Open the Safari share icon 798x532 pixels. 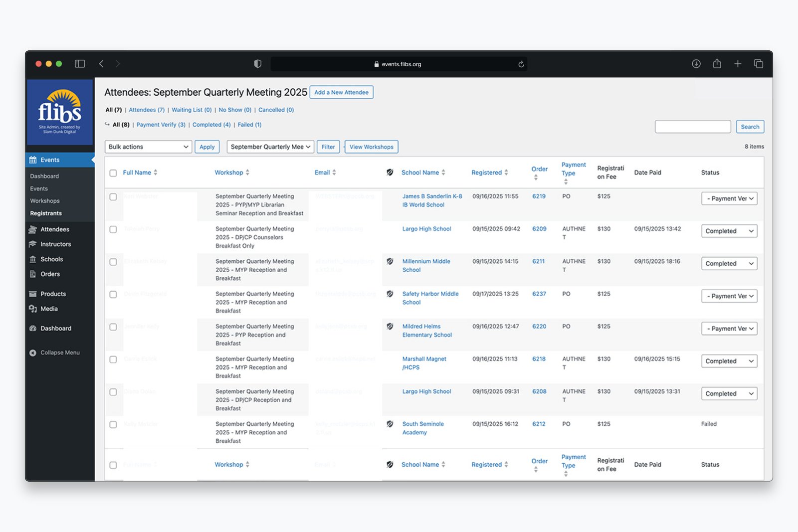coord(717,64)
